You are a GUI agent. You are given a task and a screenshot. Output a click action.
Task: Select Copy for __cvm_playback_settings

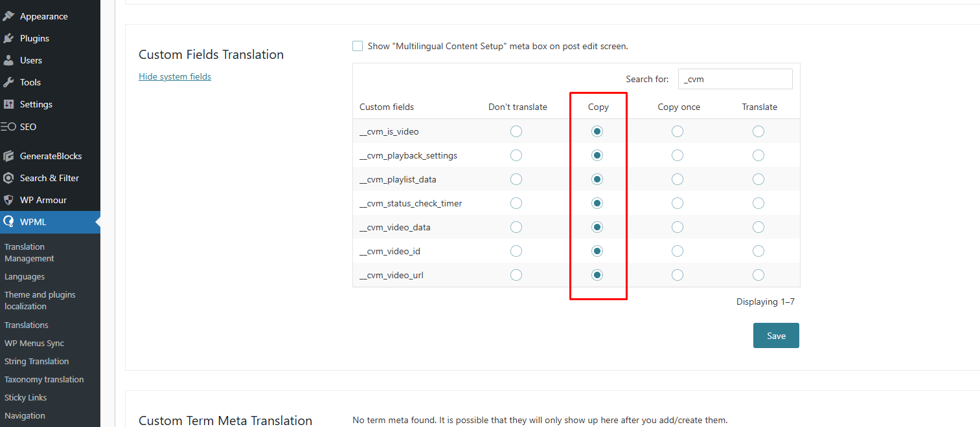597,155
